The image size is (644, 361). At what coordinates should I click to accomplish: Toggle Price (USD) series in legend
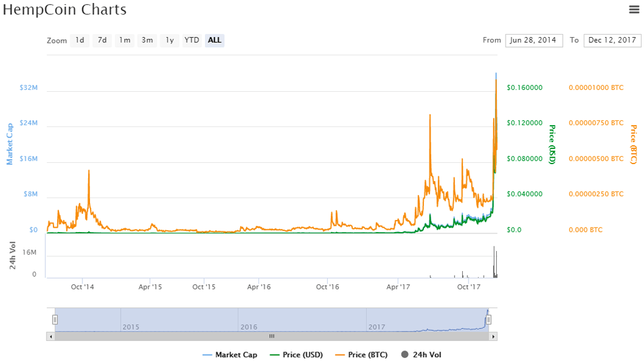tap(297, 355)
